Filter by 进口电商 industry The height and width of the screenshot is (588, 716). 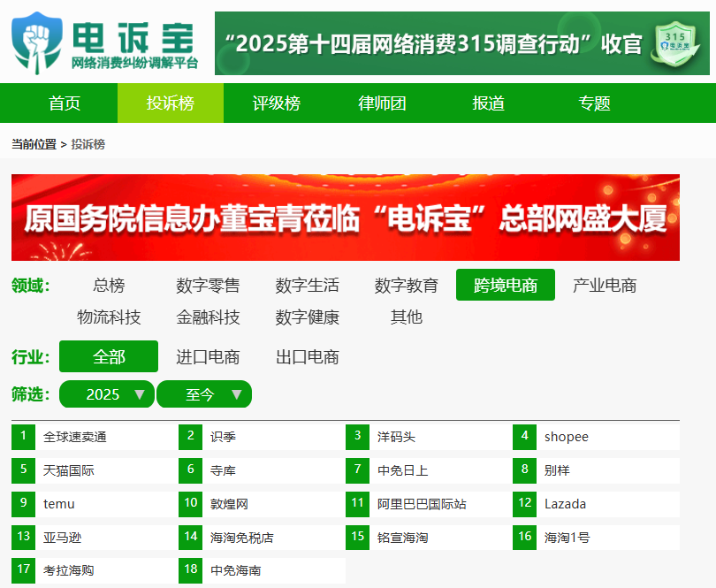(x=208, y=356)
